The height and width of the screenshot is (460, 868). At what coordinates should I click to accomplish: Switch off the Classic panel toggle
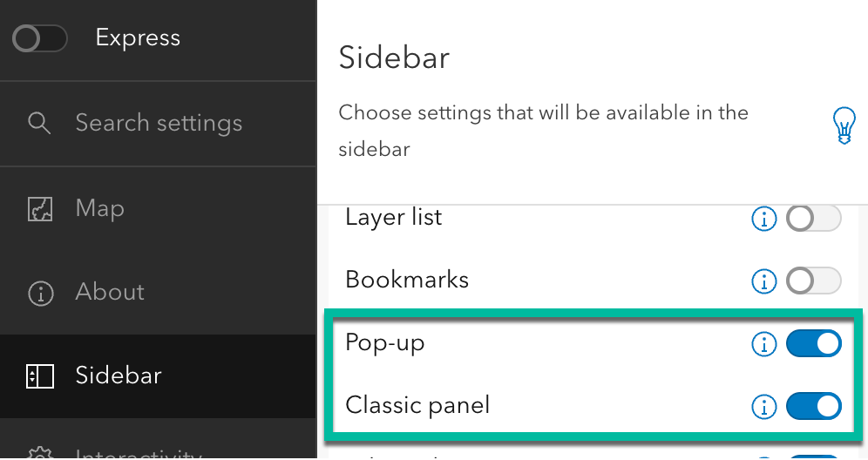click(814, 407)
